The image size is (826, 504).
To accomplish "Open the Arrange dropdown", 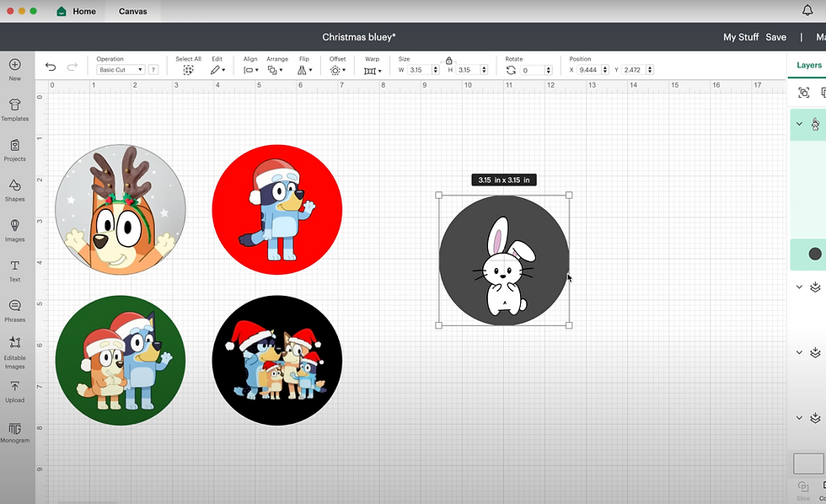I will pyautogui.click(x=275, y=70).
